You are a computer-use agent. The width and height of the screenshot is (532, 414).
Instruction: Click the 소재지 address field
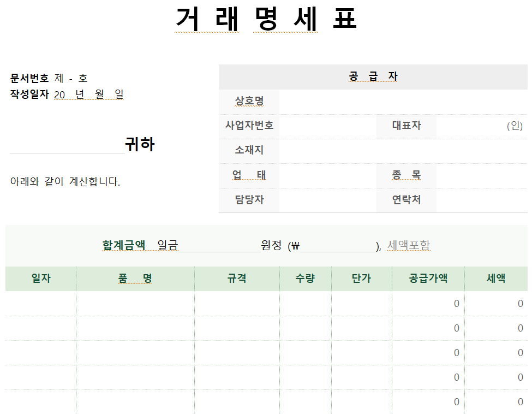tap(404, 151)
